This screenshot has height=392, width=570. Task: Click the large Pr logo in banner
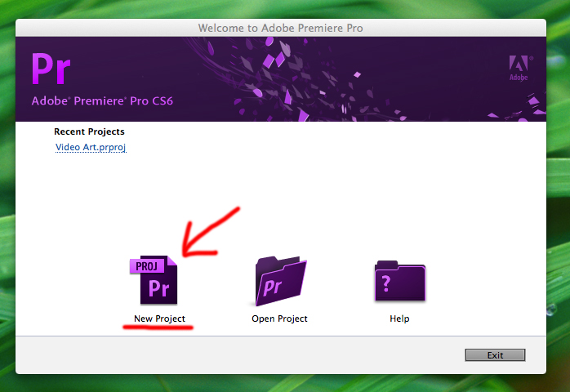point(51,69)
